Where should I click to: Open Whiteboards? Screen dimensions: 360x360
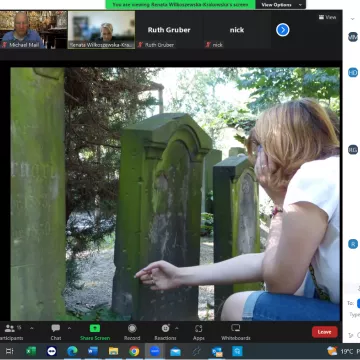236,332
